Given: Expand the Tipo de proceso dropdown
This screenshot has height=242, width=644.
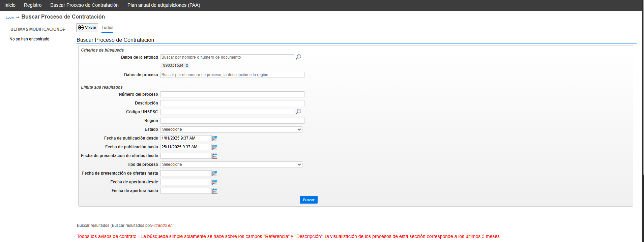Looking at the screenshot, I should [x=231, y=164].
